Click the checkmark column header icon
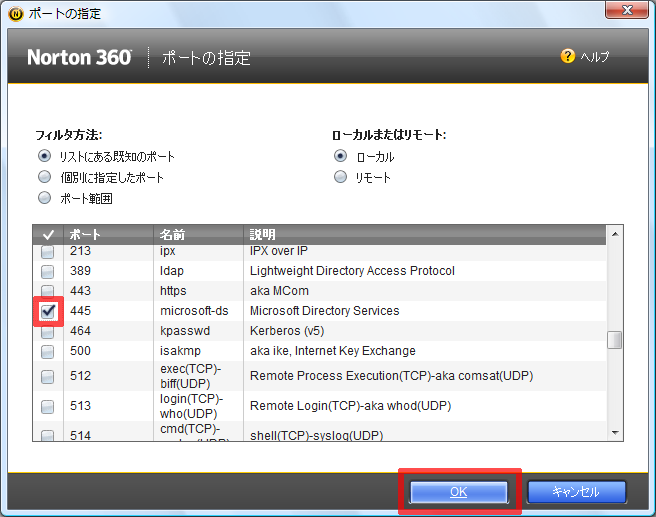656x517 pixels. [47, 234]
